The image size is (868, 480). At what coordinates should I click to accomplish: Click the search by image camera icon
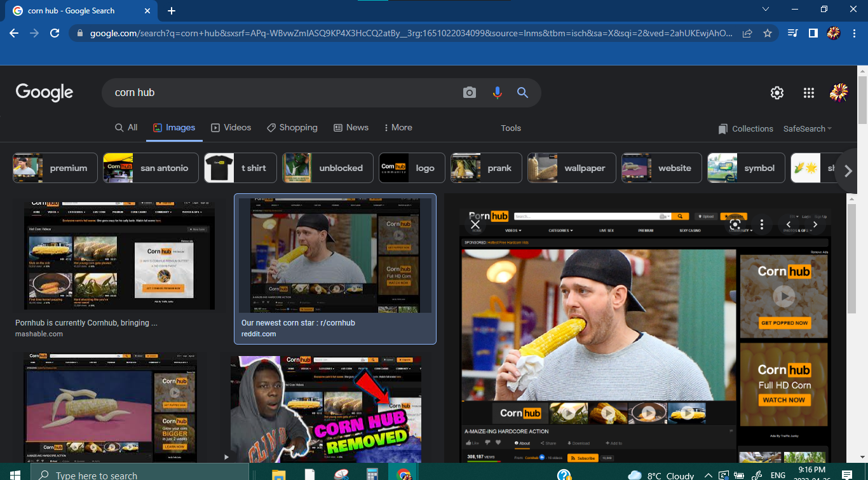[x=470, y=93]
